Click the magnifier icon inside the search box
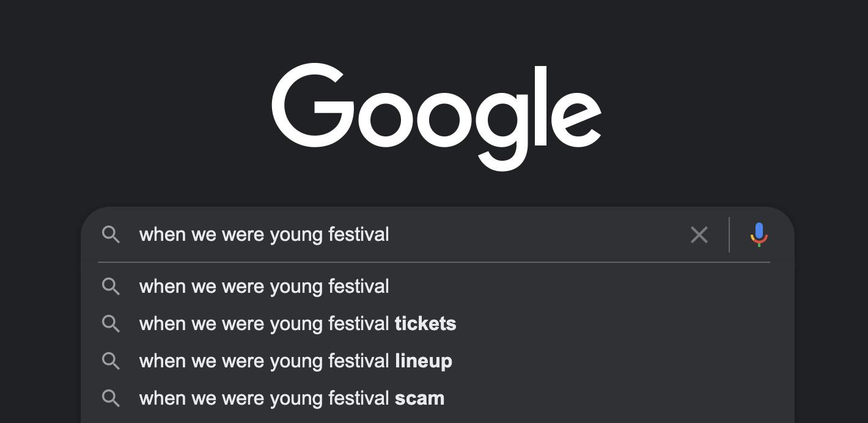This screenshot has width=868, height=423. pos(111,235)
